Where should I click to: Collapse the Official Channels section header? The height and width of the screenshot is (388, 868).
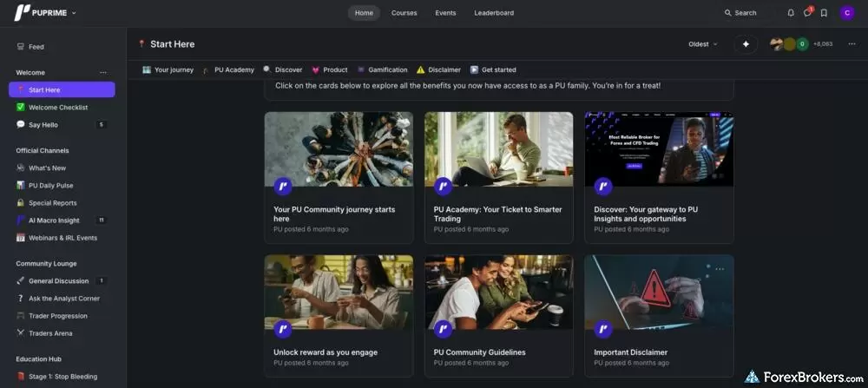click(42, 150)
